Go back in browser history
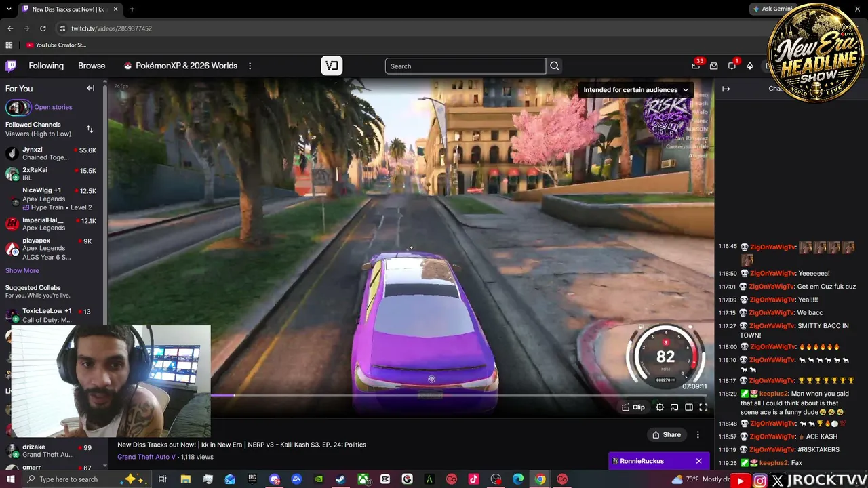Viewport: 868px width, 488px height. point(10,28)
